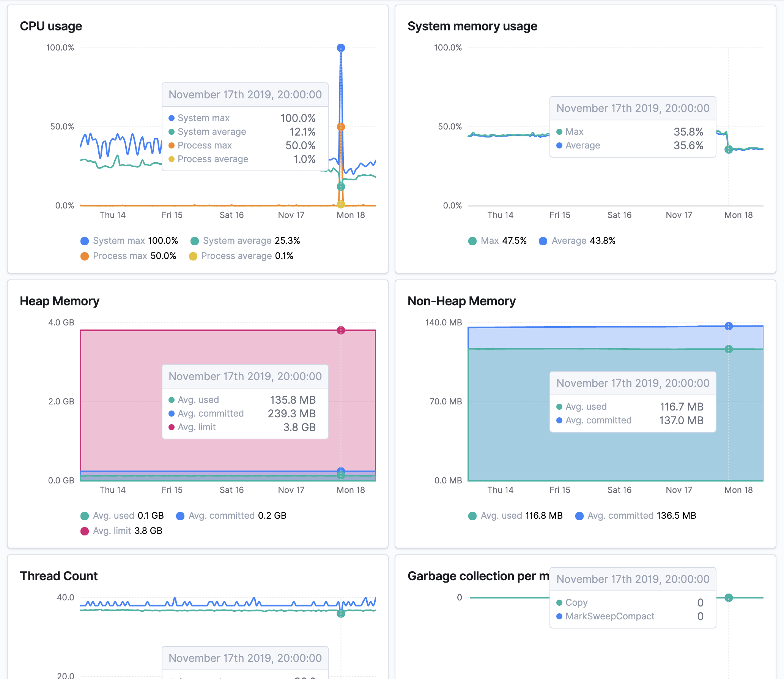Toggle the System max legend dot

pos(84,240)
